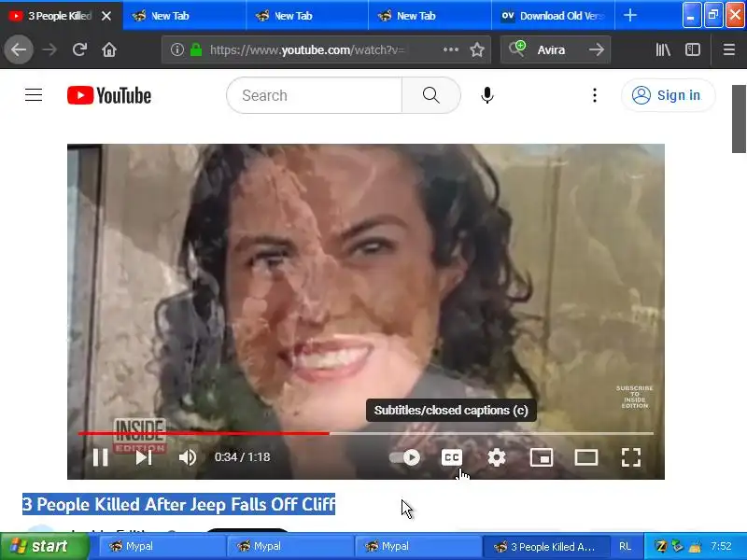
Task: Click the Avira search engine icon
Action: click(517, 49)
